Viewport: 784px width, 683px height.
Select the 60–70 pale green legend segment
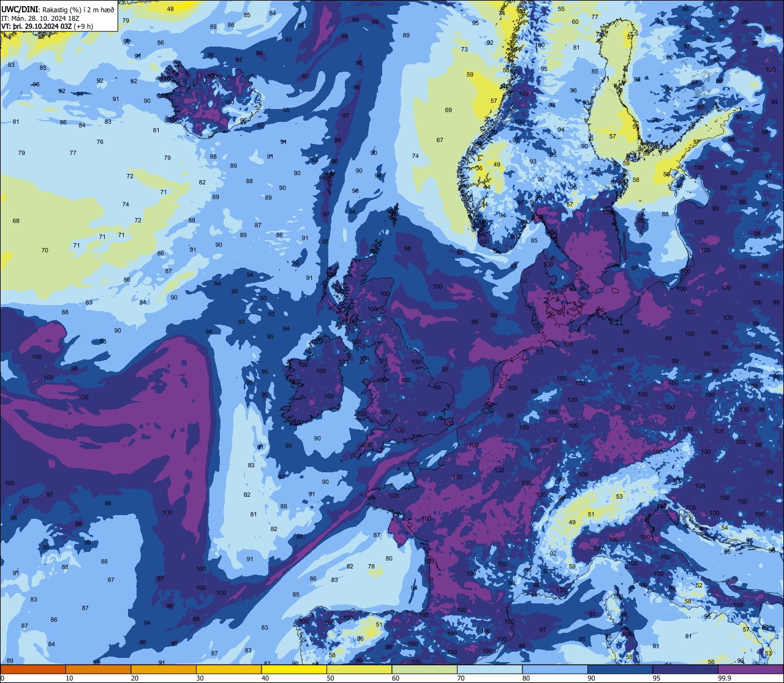coord(424,669)
